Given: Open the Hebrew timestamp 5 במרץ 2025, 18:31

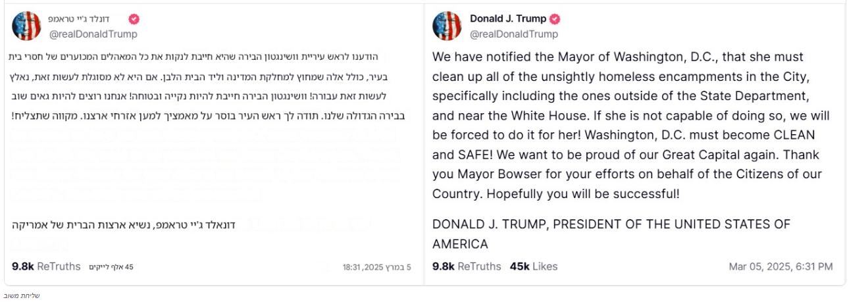Looking at the screenshot, I should coord(376,267).
